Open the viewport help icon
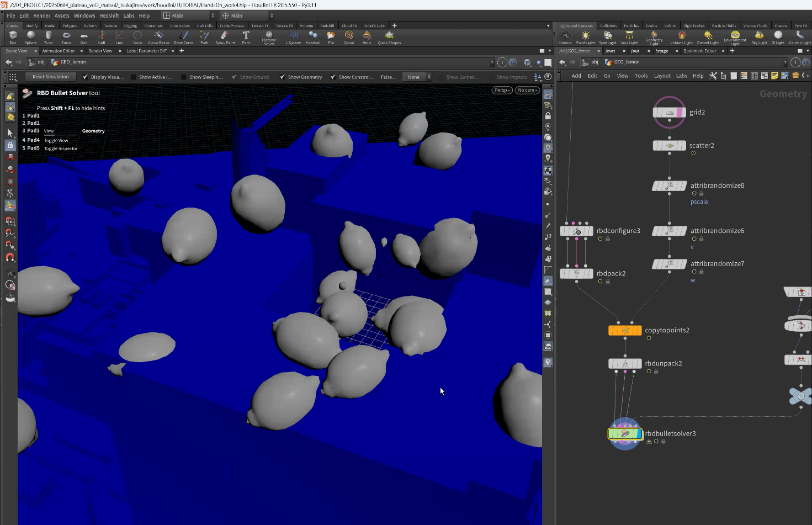This screenshot has width=812, height=525. pyautogui.click(x=548, y=77)
